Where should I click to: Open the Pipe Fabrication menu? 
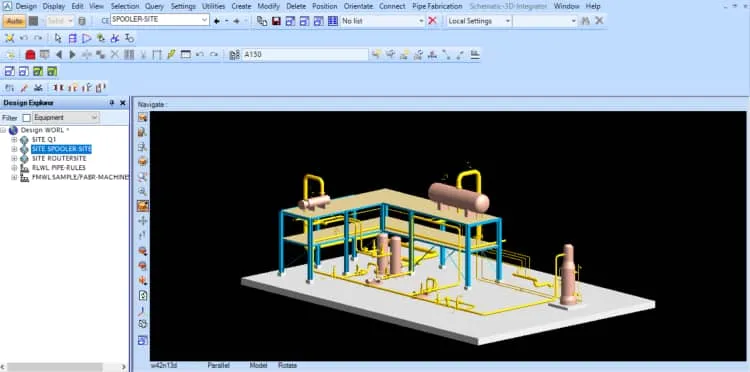pos(437,6)
